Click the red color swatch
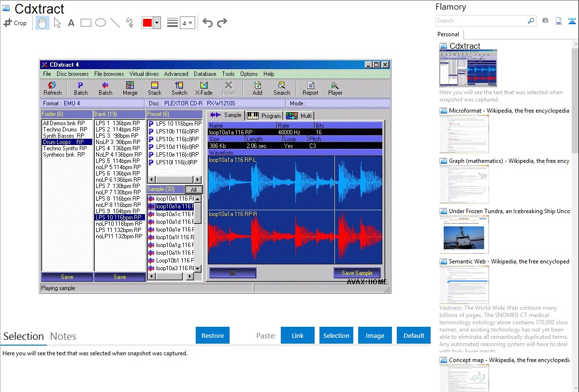Screen dimensions: 579x392 coord(147,23)
